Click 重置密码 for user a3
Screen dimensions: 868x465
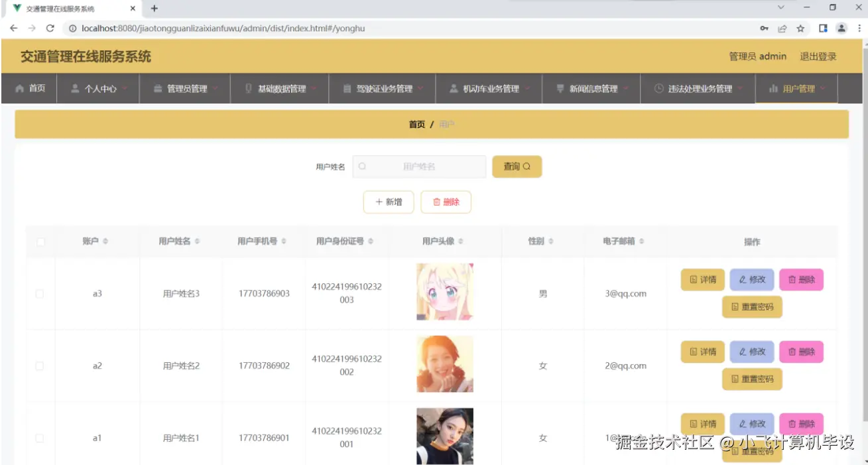click(752, 307)
